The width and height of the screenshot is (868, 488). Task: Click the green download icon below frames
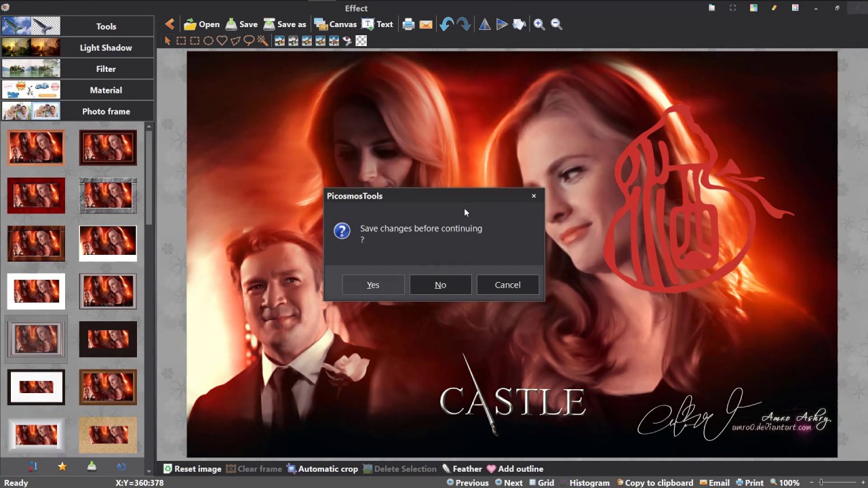coord(92,466)
